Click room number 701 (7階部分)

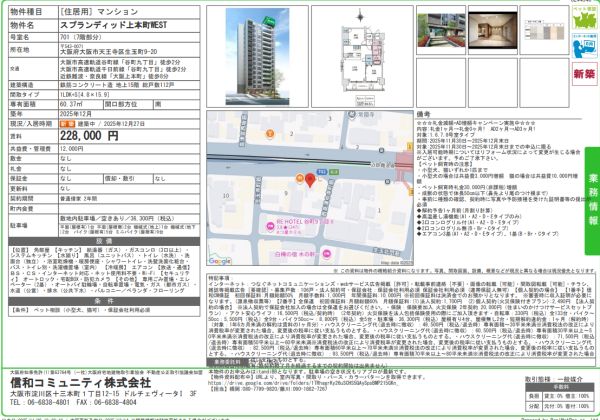[x=80, y=37]
